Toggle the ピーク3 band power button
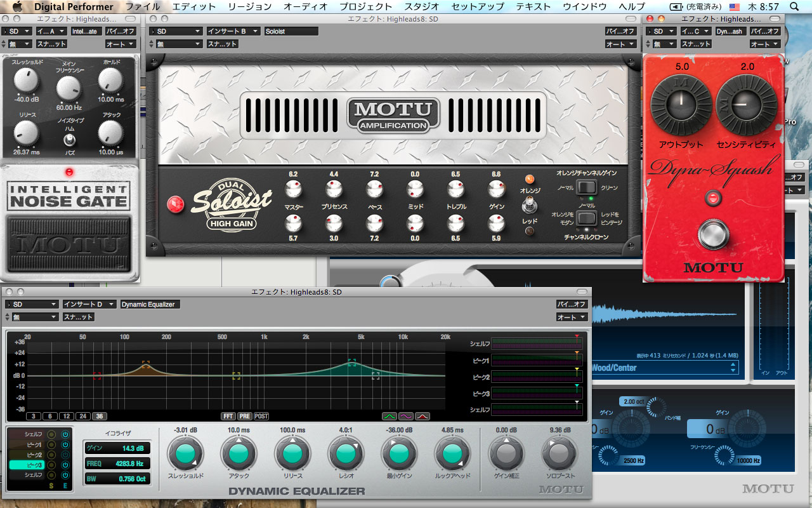The width and height of the screenshot is (812, 508). tap(65, 465)
